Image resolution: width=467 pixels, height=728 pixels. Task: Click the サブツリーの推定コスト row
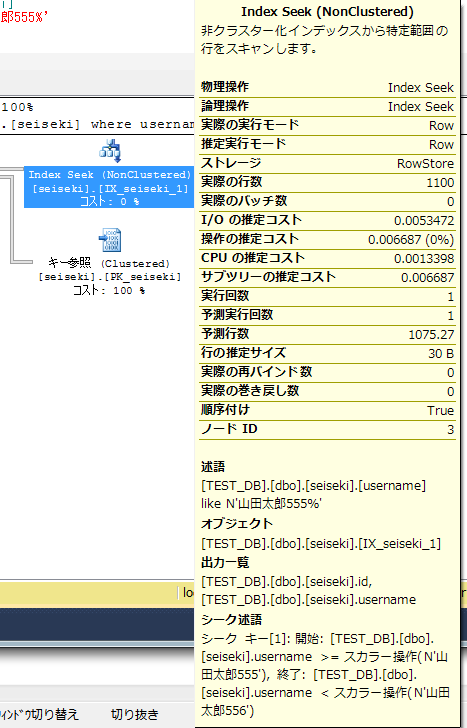(x=327, y=277)
